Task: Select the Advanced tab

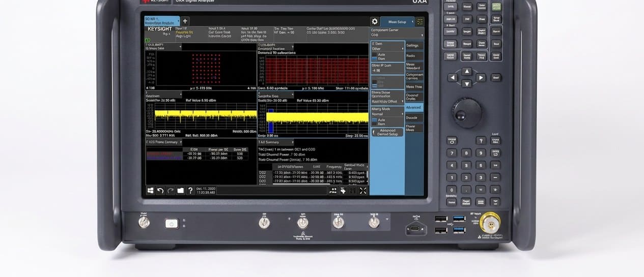Action: tap(414, 107)
